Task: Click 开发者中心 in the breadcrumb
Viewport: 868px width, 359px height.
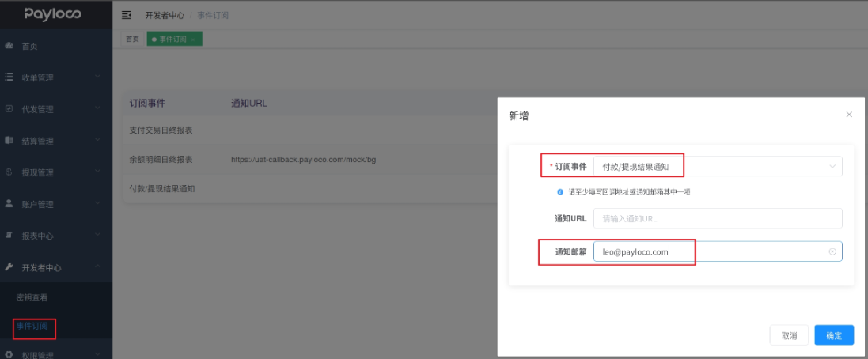Action: pos(165,15)
